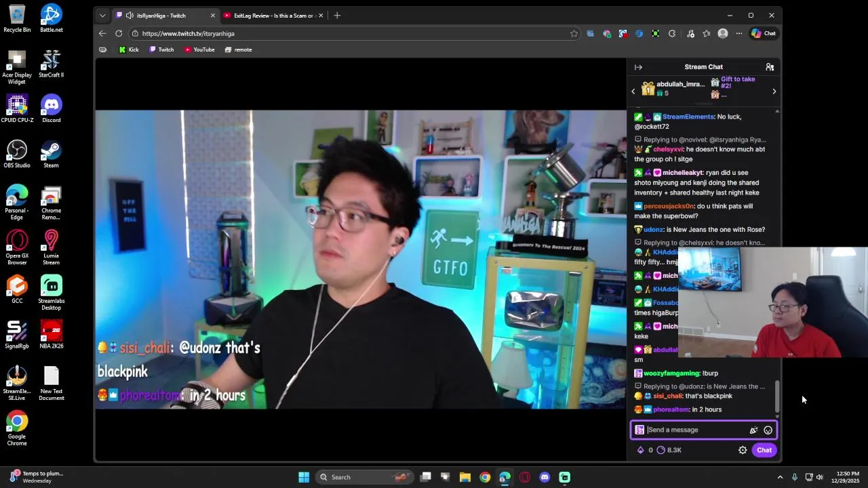Image resolution: width=868 pixels, height=488 pixels.
Task: Open the volume control in tray
Action: (819, 477)
